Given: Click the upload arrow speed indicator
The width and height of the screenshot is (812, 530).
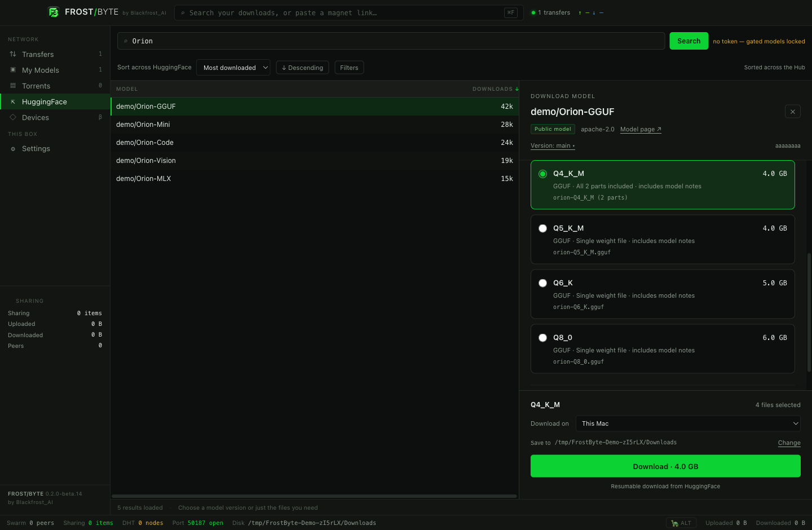Looking at the screenshot, I should [x=584, y=12].
